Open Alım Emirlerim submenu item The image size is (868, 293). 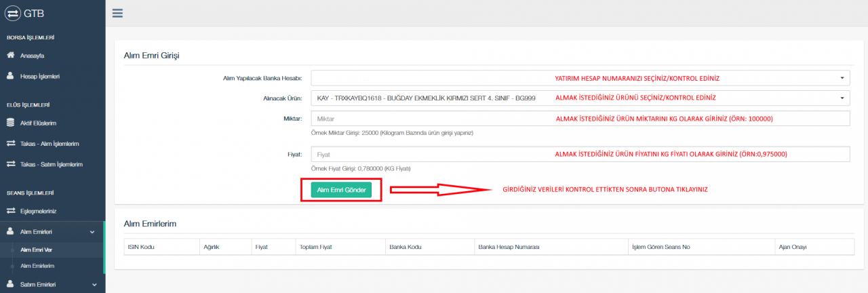click(x=37, y=266)
